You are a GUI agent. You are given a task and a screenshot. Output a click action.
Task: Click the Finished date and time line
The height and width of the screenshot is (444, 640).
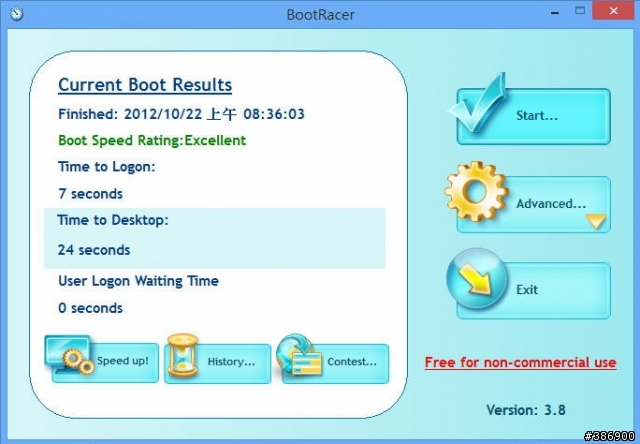181,114
